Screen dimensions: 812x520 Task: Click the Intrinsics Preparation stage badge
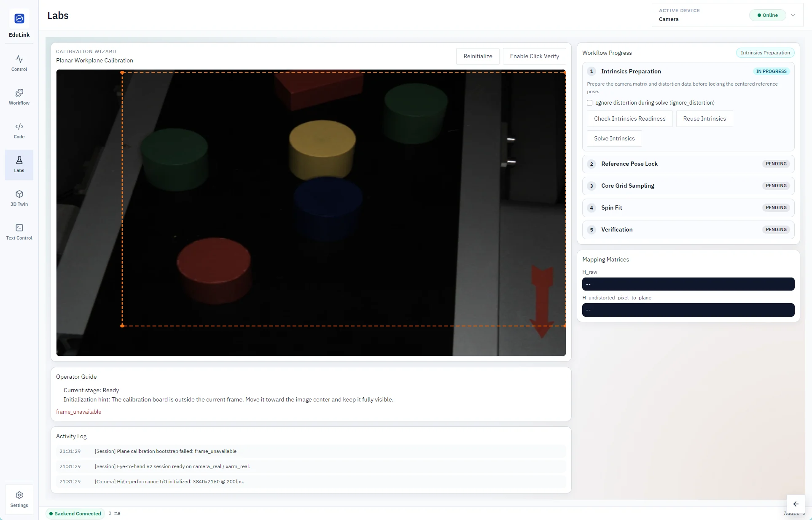pyautogui.click(x=765, y=53)
